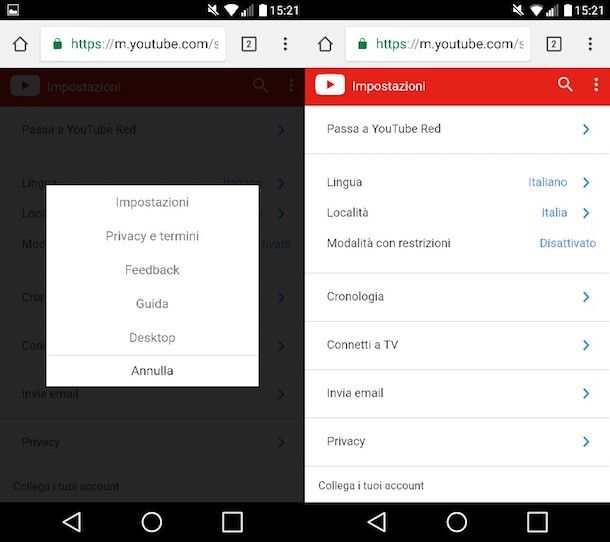This screenshot has width=610, height=542.
Task: Open the tab switcher in the left browser
Action: 249,44
